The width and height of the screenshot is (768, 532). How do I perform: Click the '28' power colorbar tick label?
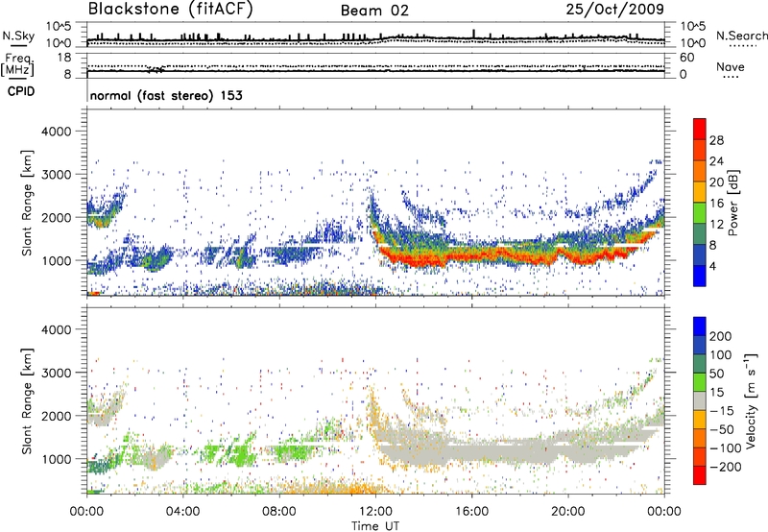(716, 140)
